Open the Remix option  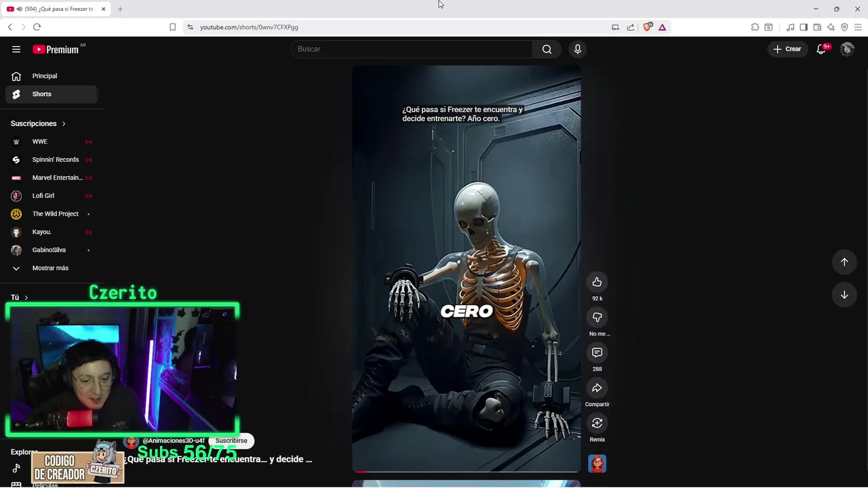pos(597,423)
